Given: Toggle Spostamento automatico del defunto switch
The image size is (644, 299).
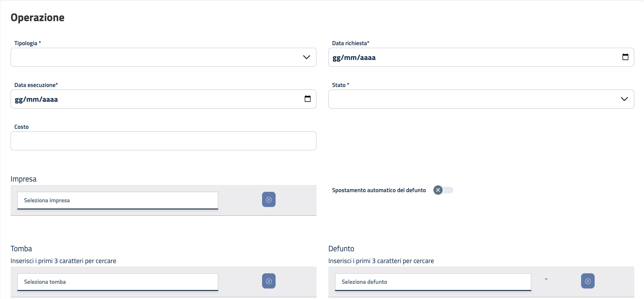Looking at the screenshot, I should (443, 190).
